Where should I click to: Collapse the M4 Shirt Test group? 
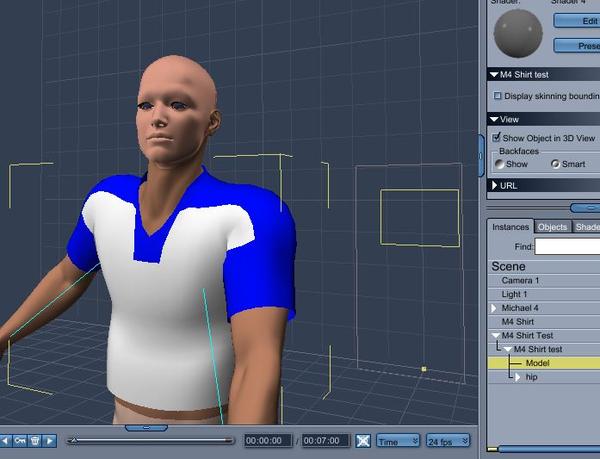(495, 335)
